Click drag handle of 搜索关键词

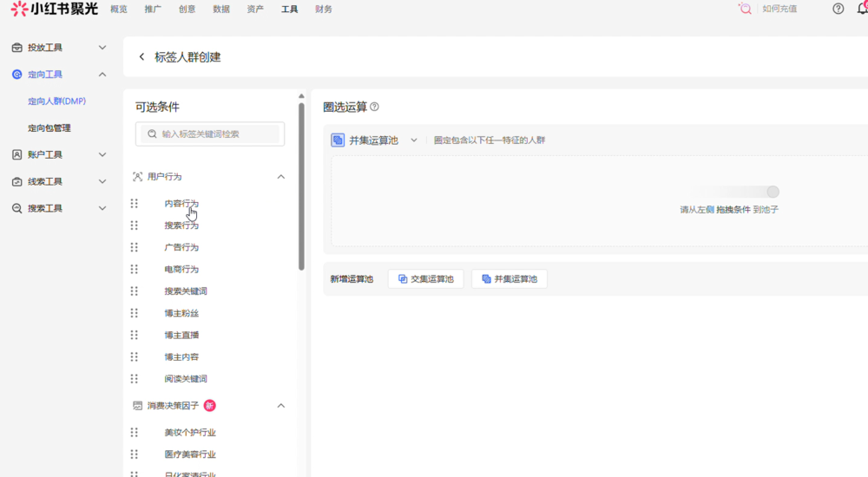click(x=134, y=291)
